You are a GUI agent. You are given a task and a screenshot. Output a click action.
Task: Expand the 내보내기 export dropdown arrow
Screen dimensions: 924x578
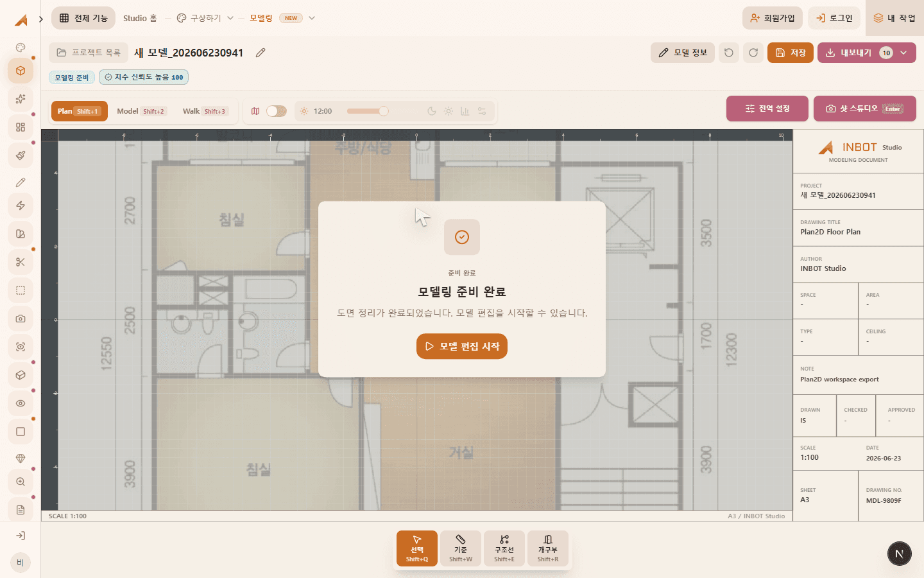pos(903,53)
